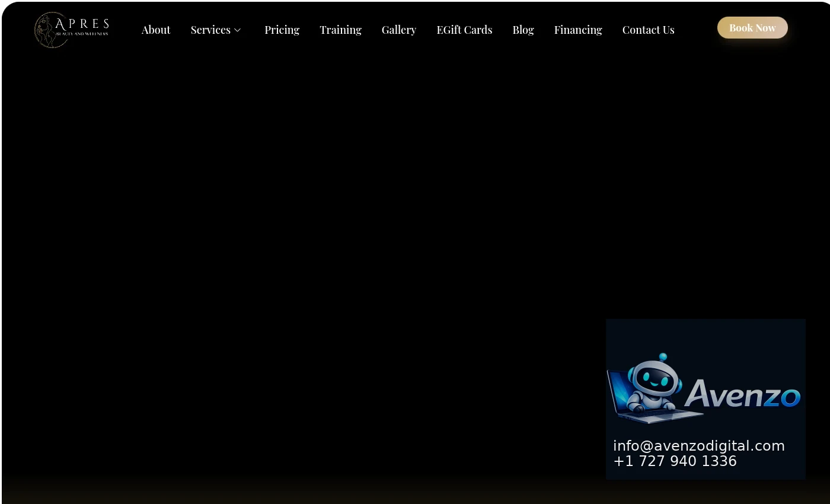Open the Services menu item
830x504 pixels.
210,30
